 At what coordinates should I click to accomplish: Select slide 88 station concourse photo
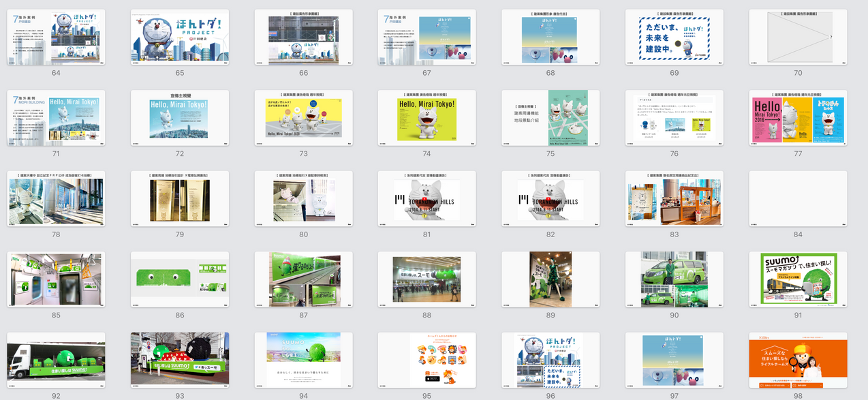[x=427, y=280]
